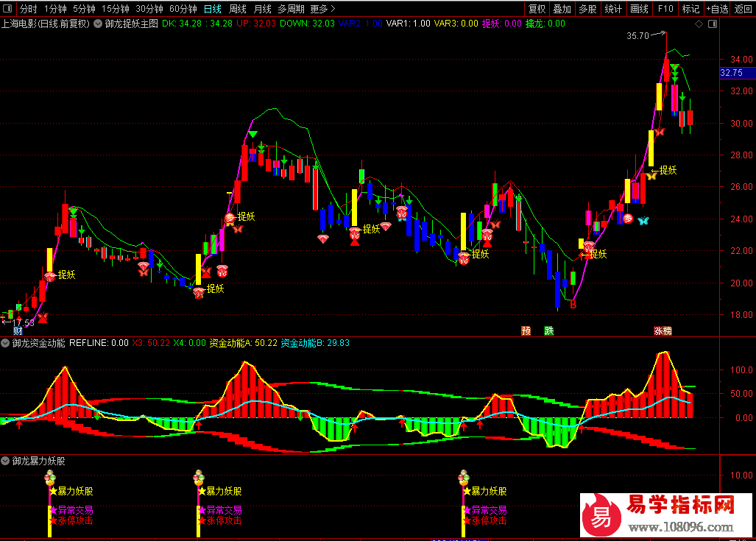Select the 30分钟 period tab

click(x=149, y=9)
